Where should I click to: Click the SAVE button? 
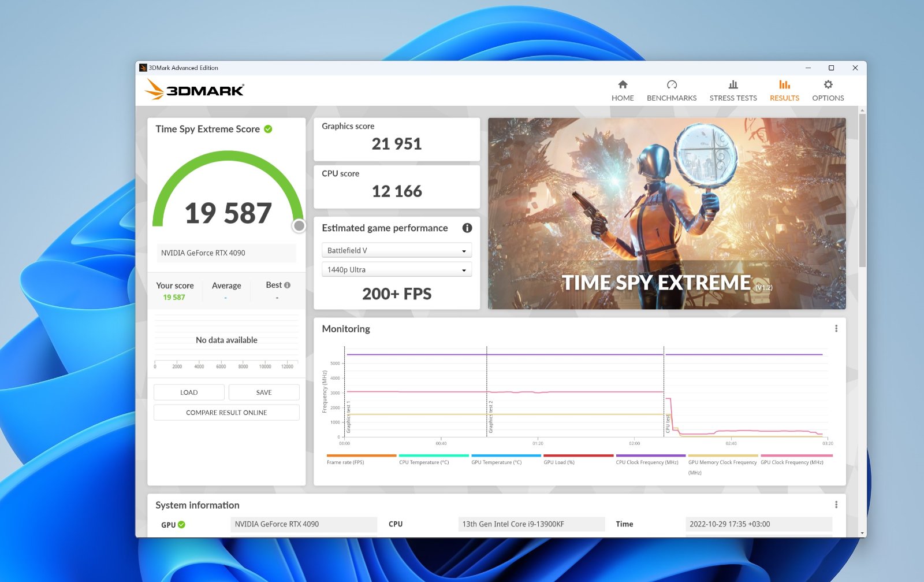click(x=264, y=392)
